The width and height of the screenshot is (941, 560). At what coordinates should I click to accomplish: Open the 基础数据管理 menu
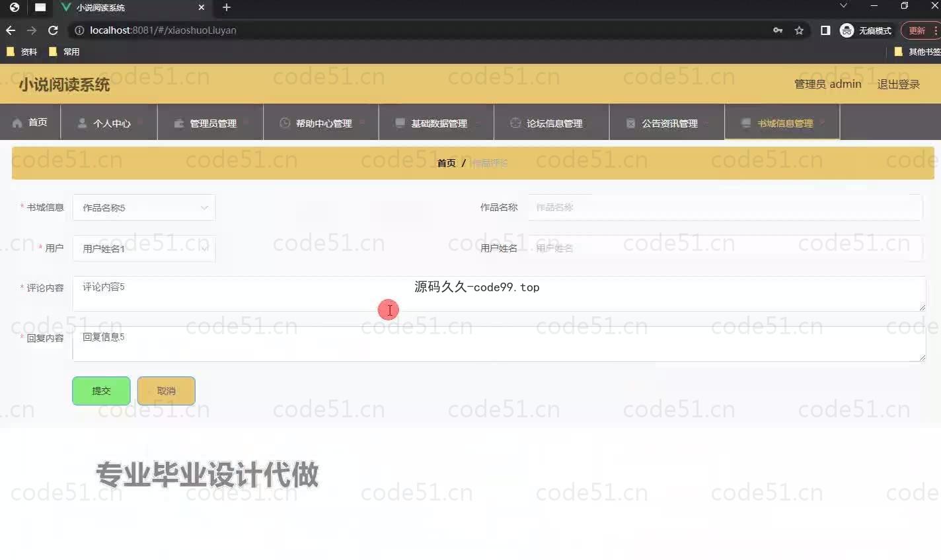(436, 123)
